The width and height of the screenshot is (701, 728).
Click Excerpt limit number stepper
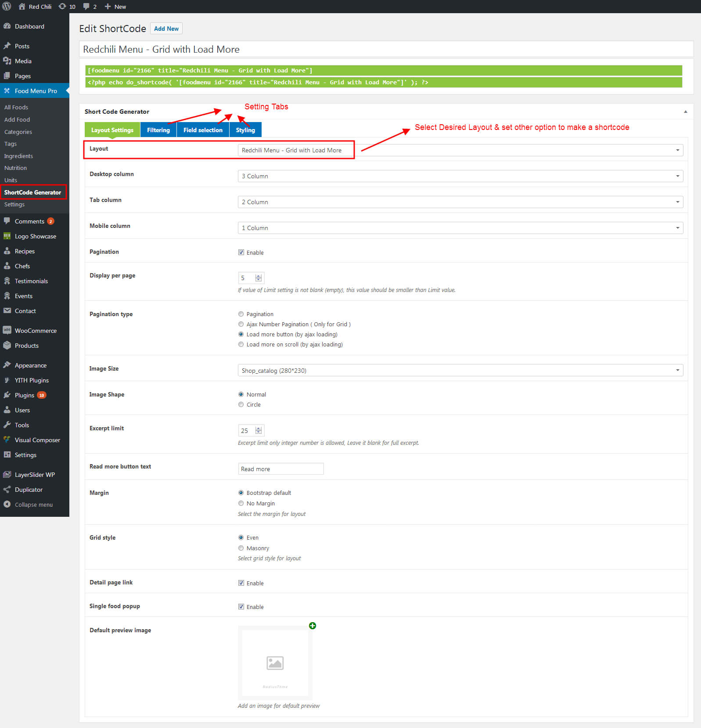pos(259,431)
